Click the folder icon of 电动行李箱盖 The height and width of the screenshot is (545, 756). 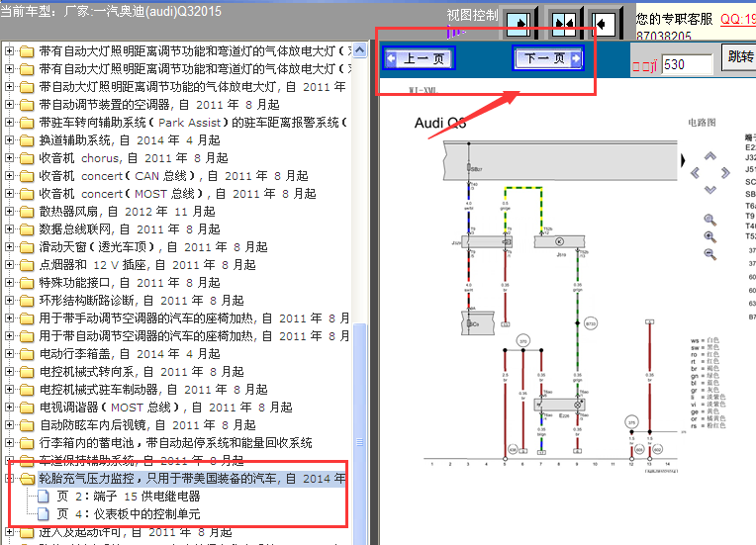pos(27,354)
